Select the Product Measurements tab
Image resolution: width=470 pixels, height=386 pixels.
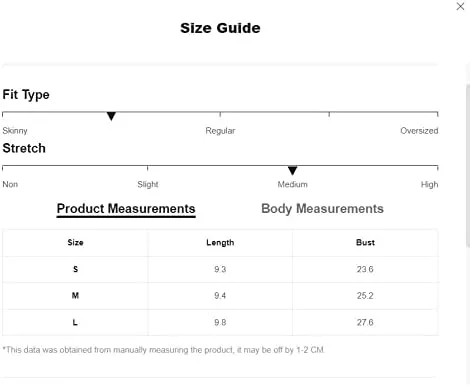pos(126,209)
